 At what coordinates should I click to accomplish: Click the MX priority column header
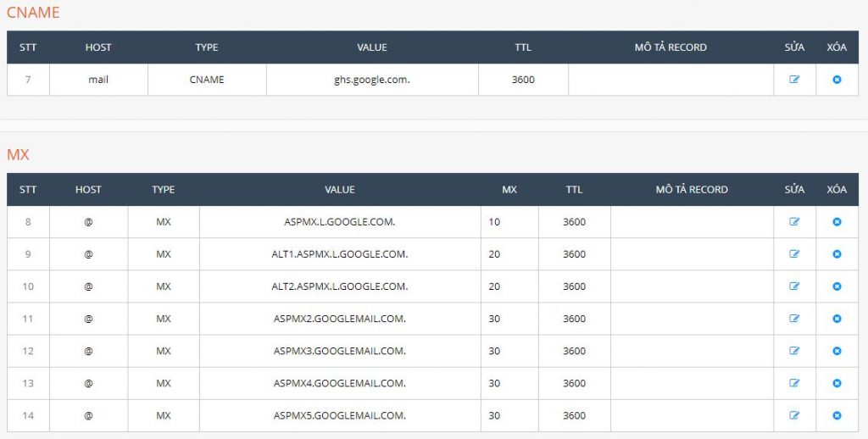pyautogui.click(x=509, y=189)
